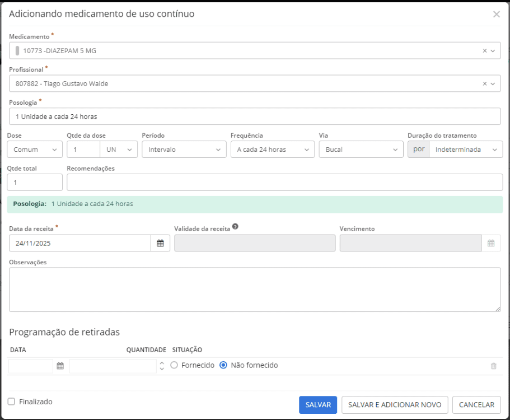Open the Data da receita calendar picker
Viewport: 510px width, 420px height.
160,243
